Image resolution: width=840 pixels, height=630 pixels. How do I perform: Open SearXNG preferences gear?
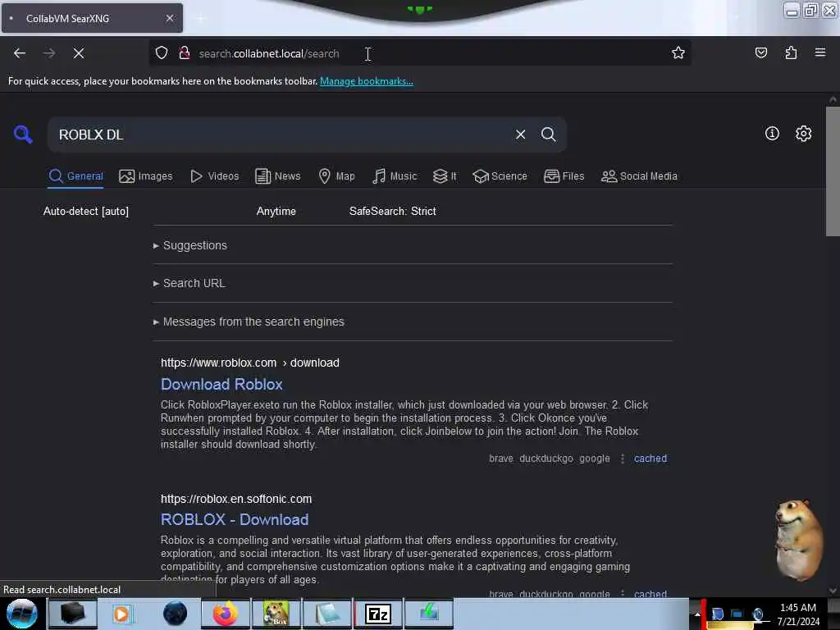(804, 134)
